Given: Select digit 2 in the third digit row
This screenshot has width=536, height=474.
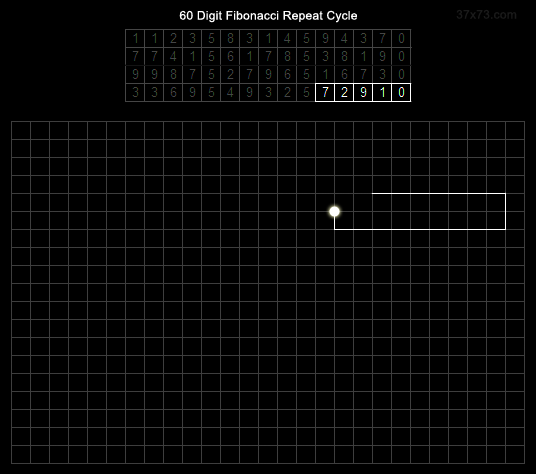Looking at the screenshot, I should coord(230,75).
